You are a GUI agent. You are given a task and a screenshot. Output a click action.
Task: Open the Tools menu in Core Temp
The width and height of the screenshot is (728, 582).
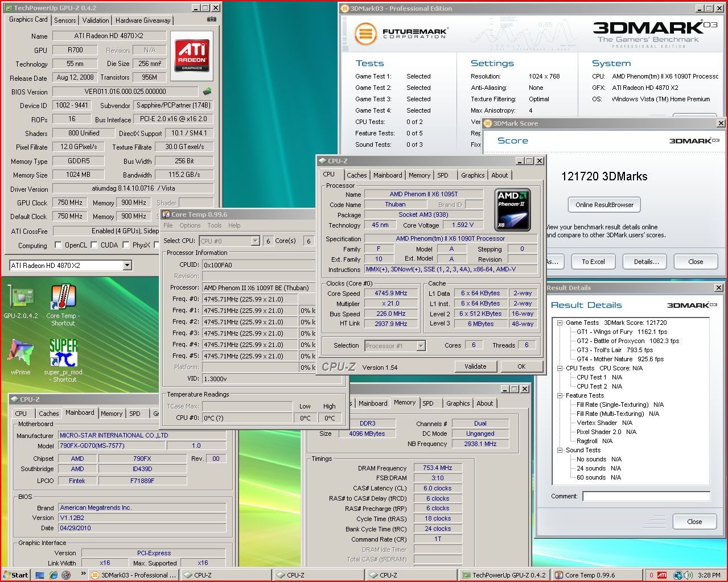(215, 225)
